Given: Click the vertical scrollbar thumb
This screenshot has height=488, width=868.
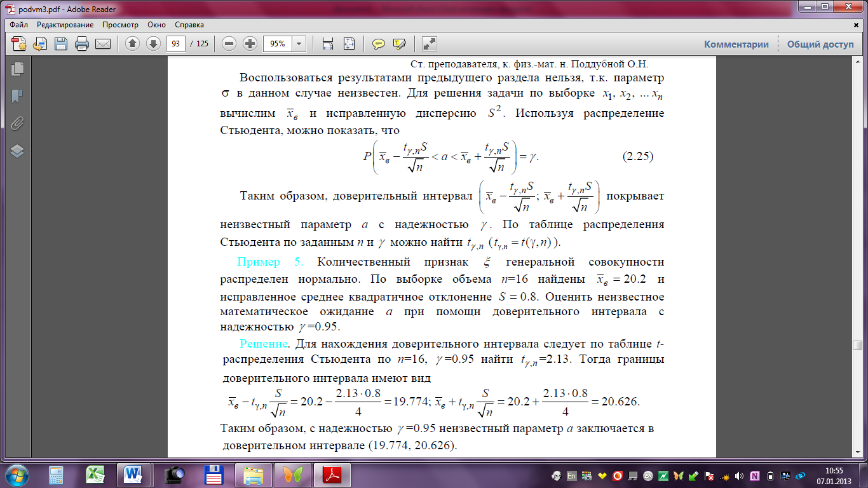Looking at the screenshot, I should point(858,346).
